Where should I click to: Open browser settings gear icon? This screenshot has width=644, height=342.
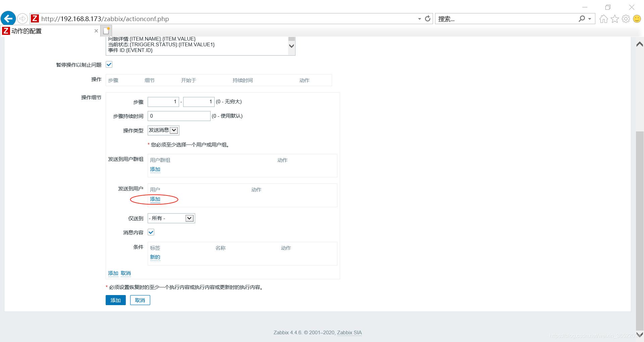point(626,19)
